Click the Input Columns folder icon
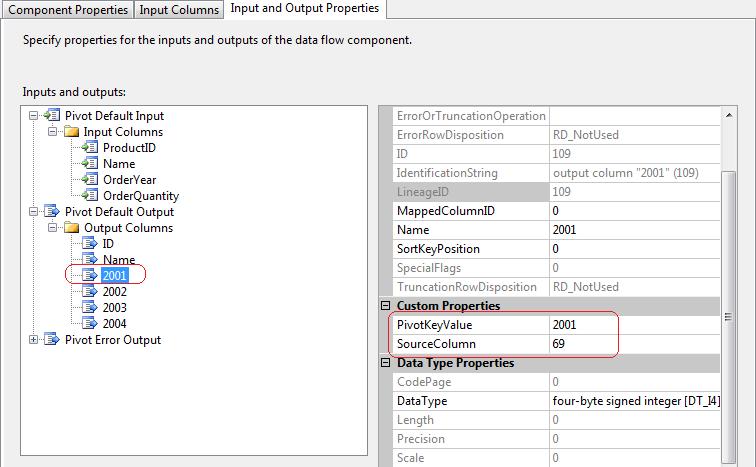This screenshot has height=467, width=756. tap(71, 132)
